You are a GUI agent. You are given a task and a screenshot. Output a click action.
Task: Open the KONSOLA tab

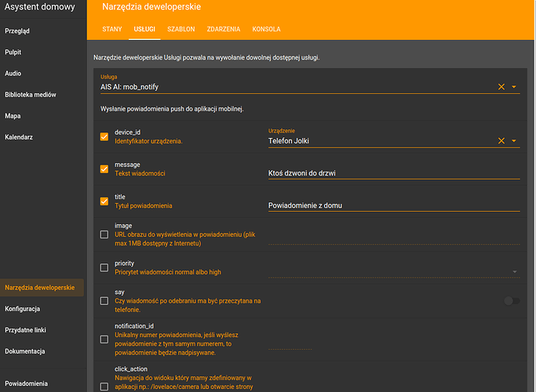pos(266,29)
